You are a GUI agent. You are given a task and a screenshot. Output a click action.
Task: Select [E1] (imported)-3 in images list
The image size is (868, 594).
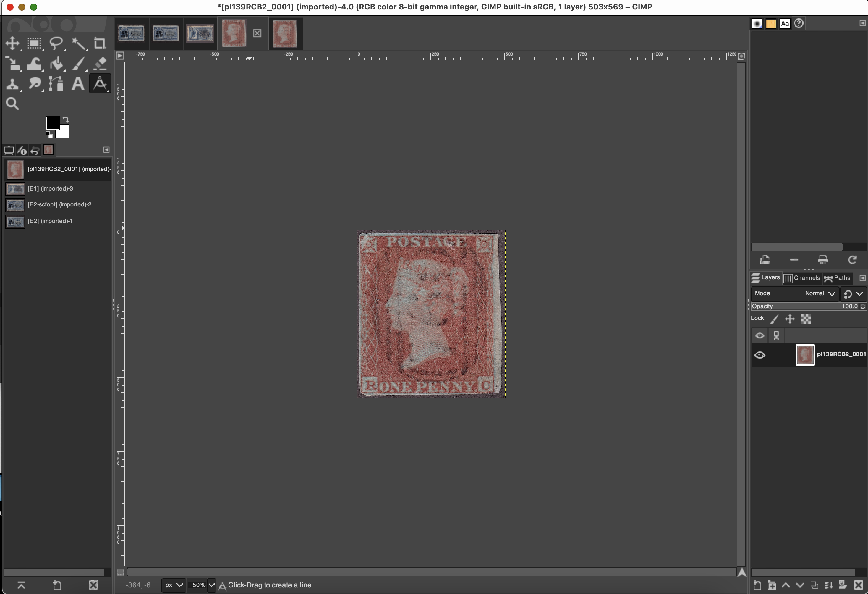(58, 188)
